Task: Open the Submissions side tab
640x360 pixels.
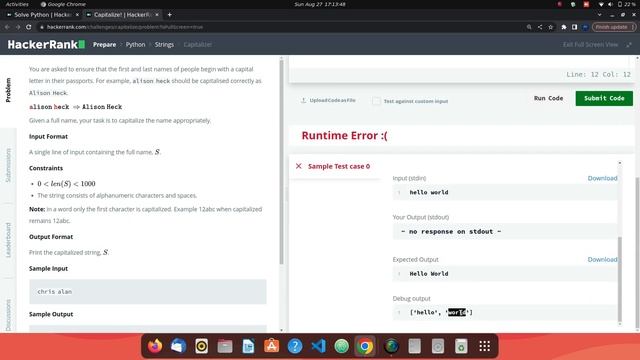Action: [8, 165]
